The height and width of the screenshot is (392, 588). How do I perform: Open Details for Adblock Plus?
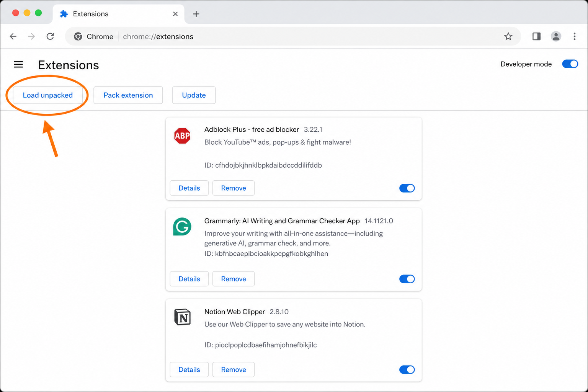189,188
